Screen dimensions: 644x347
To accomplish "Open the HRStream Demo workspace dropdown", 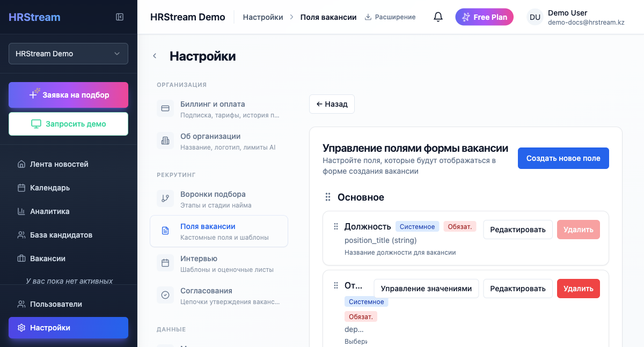I will 68,54.
